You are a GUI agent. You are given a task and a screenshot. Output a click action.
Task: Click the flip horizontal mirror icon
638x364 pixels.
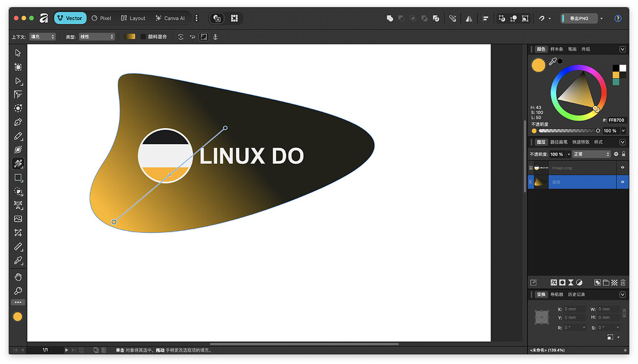(x=469, y=18)
